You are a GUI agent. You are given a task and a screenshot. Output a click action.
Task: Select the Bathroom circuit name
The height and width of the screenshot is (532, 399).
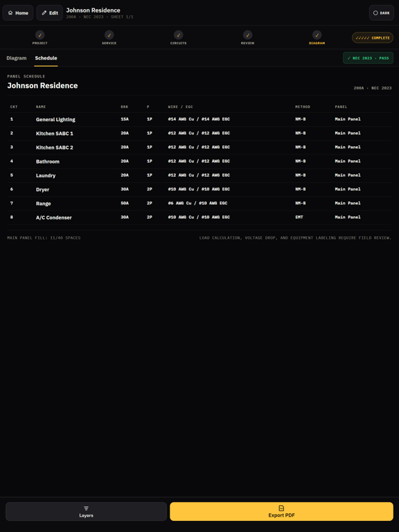48,161
